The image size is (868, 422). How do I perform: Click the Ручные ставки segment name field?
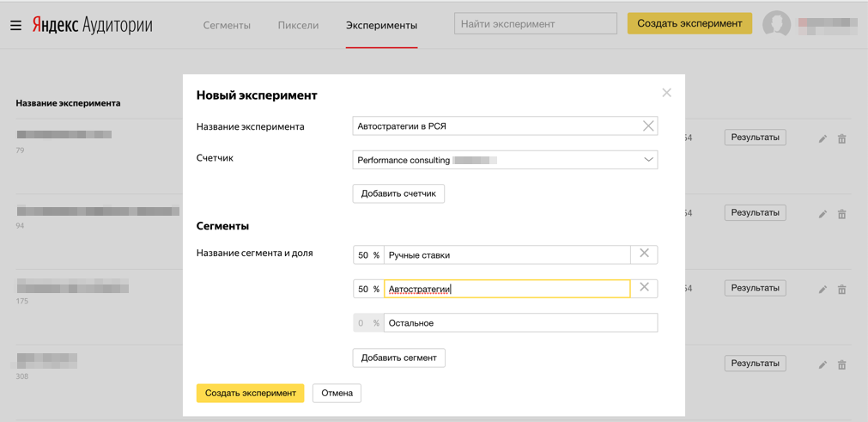coord(507,255)
